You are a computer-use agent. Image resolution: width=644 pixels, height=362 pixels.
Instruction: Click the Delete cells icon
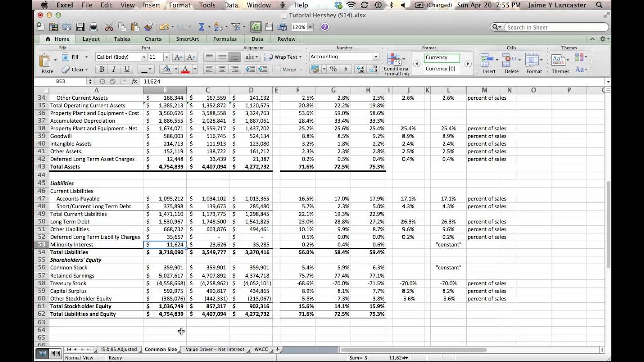(509, 60)
